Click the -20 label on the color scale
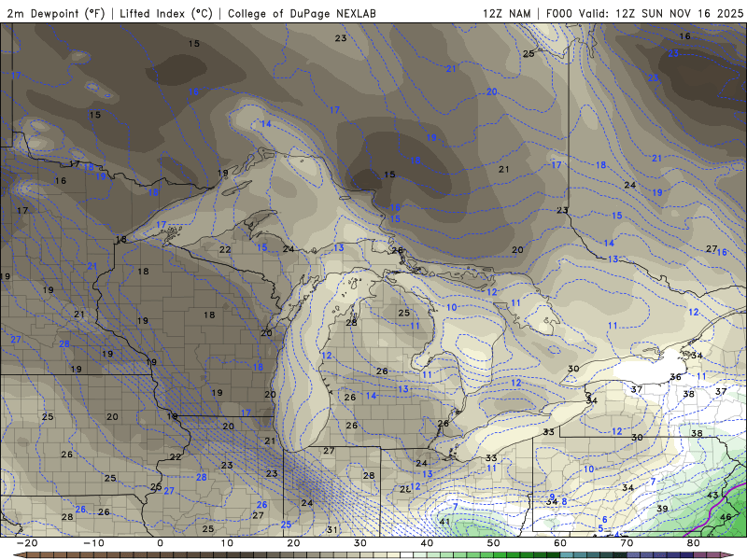Viewport: 747px width, 560px height. click(x=27, y=543)
